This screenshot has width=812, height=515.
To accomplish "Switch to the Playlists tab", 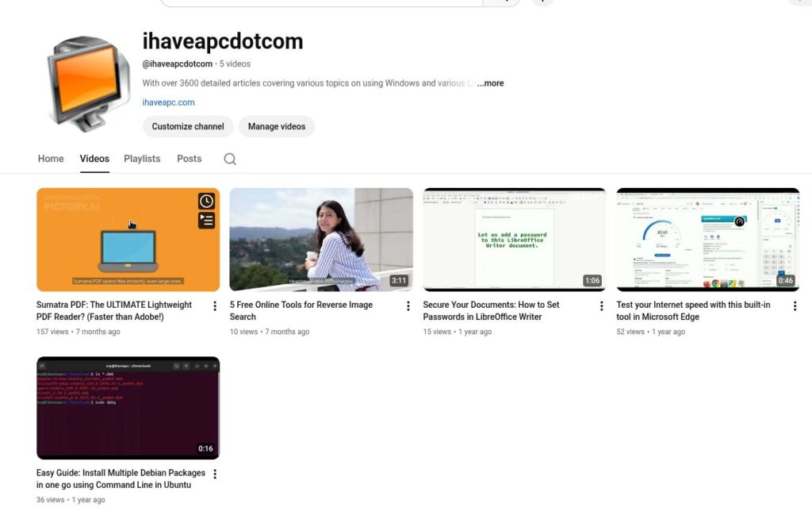I will click(142, 159).
